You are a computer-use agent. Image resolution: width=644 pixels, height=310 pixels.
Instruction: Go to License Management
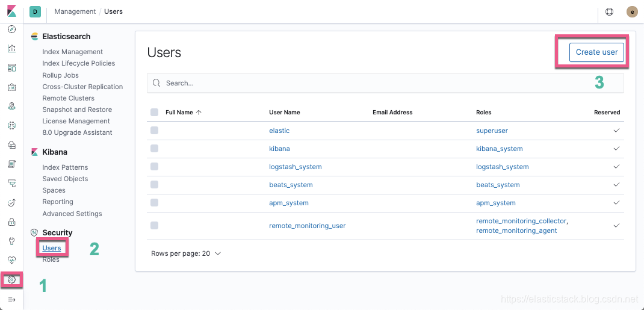click(x=76, y=121)
